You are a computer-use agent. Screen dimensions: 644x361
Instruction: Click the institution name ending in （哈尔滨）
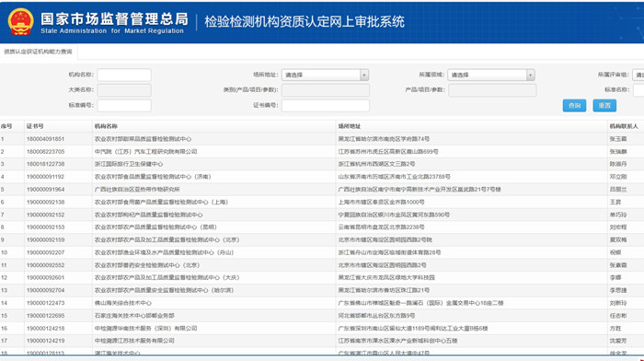point(165,290)
